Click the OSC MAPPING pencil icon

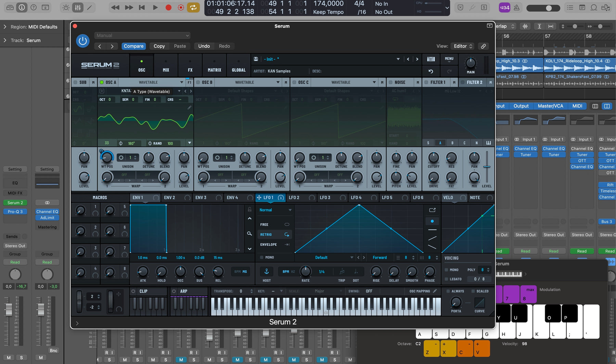pos(435,291)
